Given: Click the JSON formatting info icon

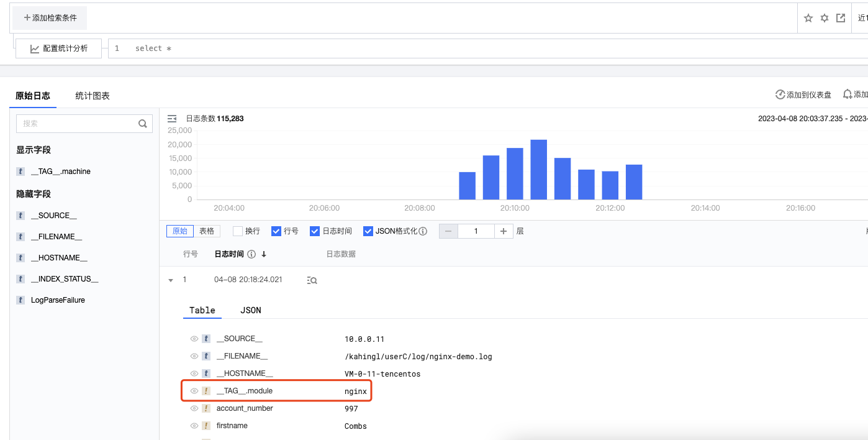Looking at the screenshot, I should tap(423, 231).
